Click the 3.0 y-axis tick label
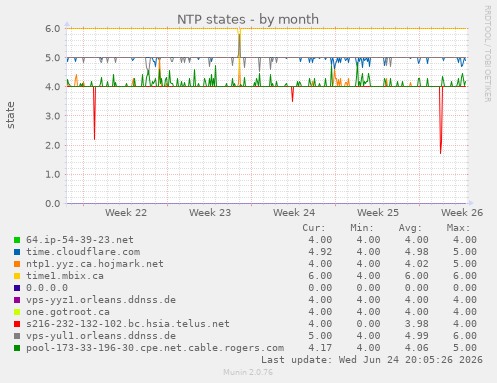This screenshot has height=383, width=497. coord(53,116)
